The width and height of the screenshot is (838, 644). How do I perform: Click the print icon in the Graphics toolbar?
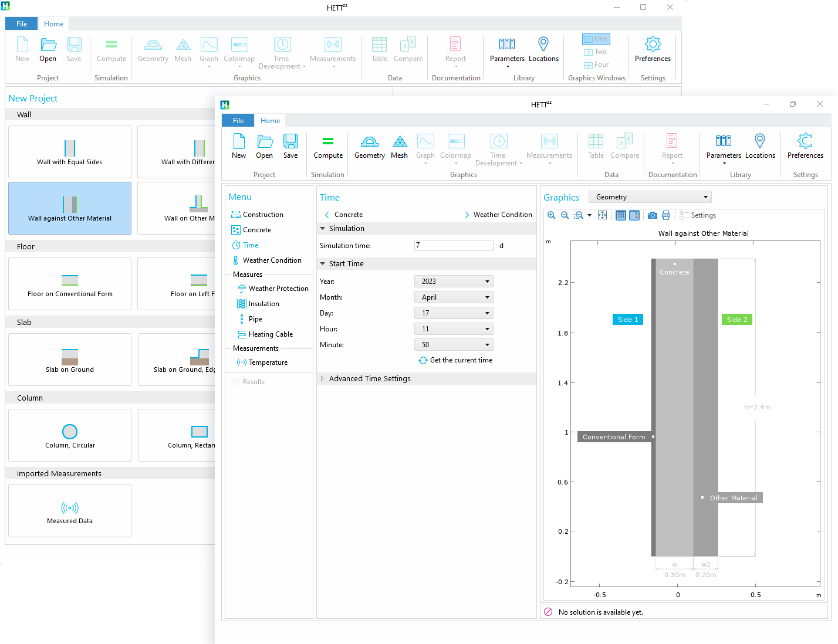666,215
